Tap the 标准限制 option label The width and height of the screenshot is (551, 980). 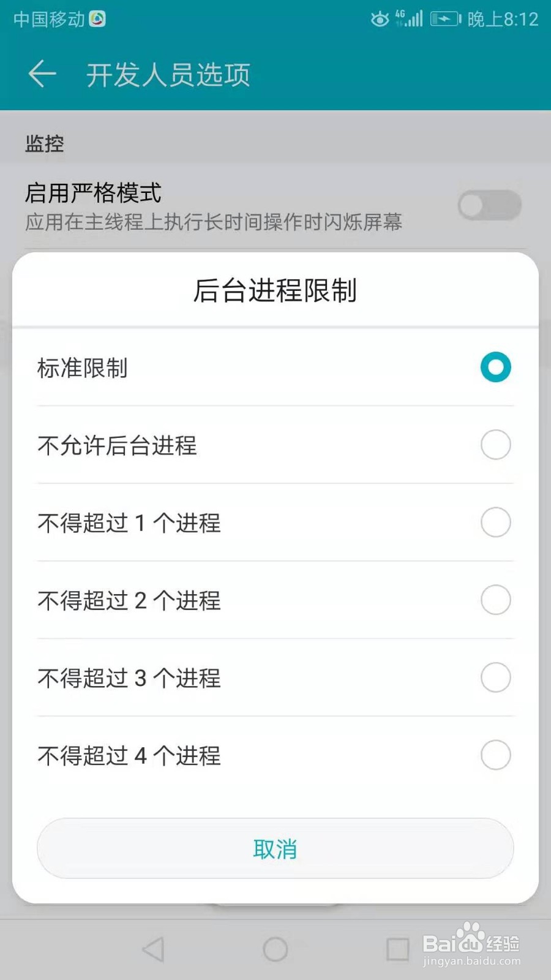click(82, 368)
